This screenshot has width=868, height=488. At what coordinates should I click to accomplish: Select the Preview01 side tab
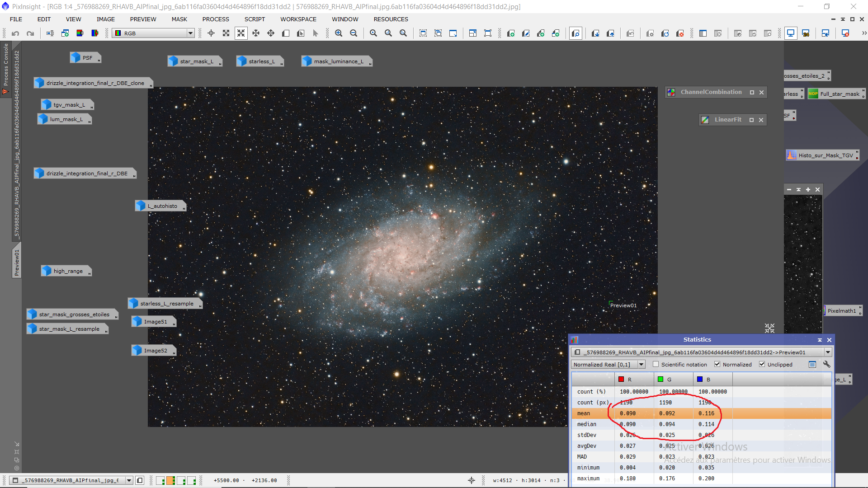17,262
